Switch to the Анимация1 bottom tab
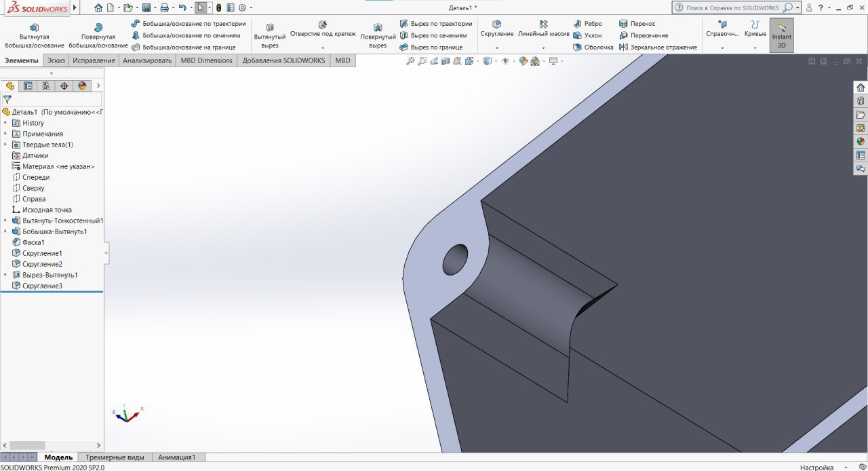The width and height of the screenshot is (868, 471). click(176, 457)
